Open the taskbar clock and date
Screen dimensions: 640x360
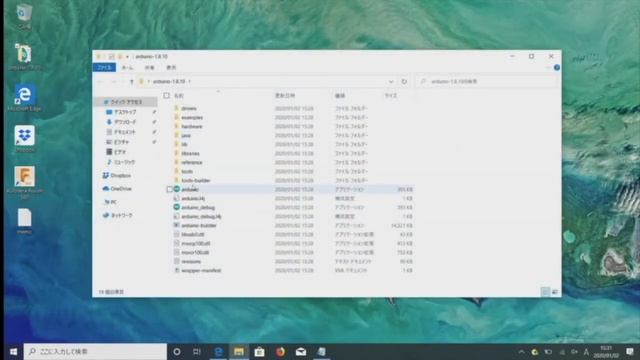coord(606,351)
